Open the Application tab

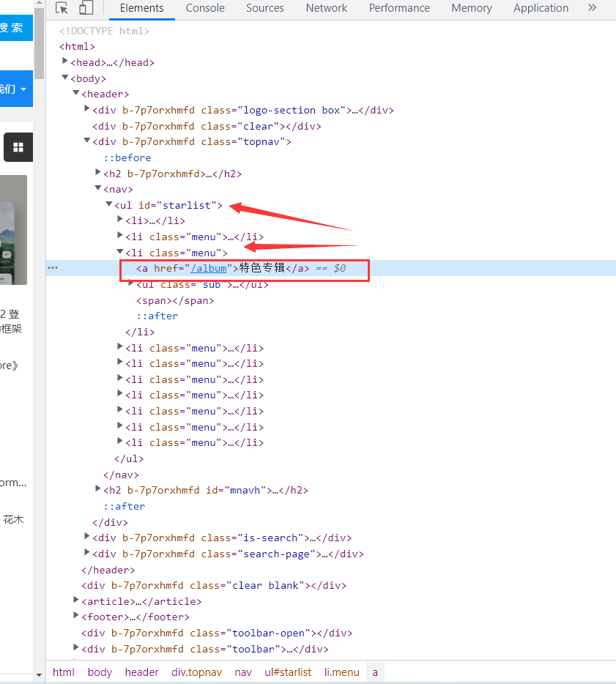point(541,8)
